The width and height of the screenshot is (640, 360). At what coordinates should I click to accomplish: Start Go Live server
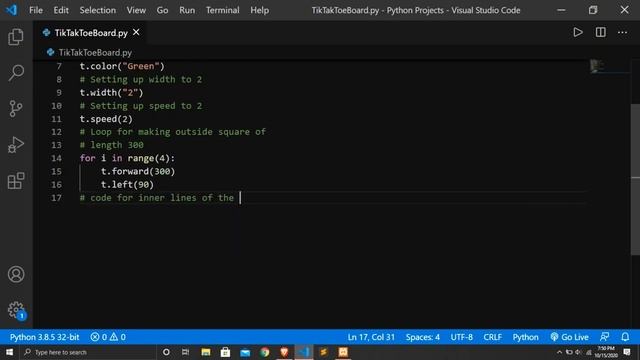(x=569, y=337)
